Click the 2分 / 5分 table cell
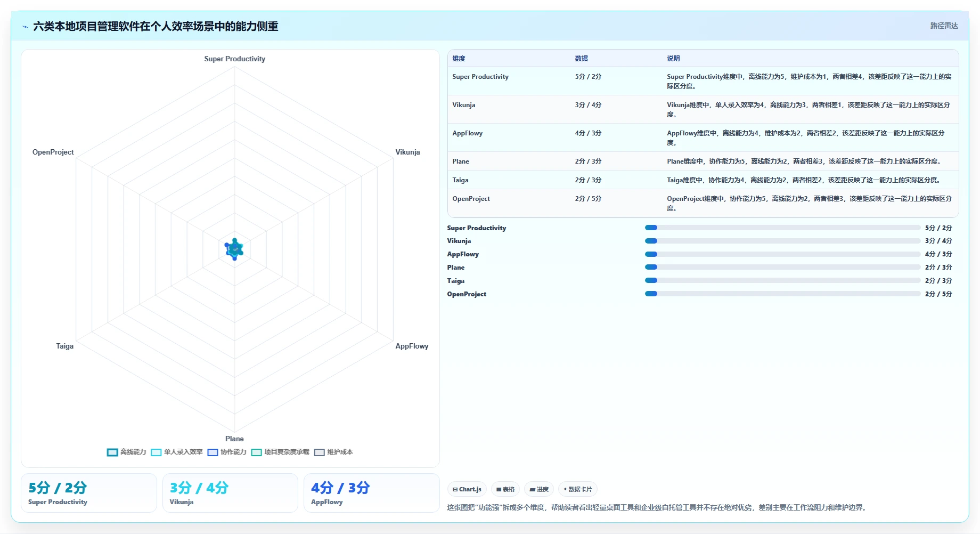 [x=588, y=199]
